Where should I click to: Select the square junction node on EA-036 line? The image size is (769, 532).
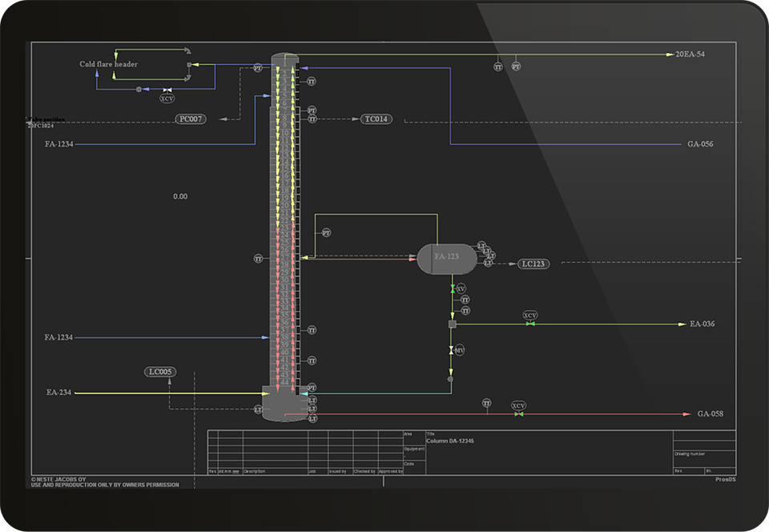[452, 324]
